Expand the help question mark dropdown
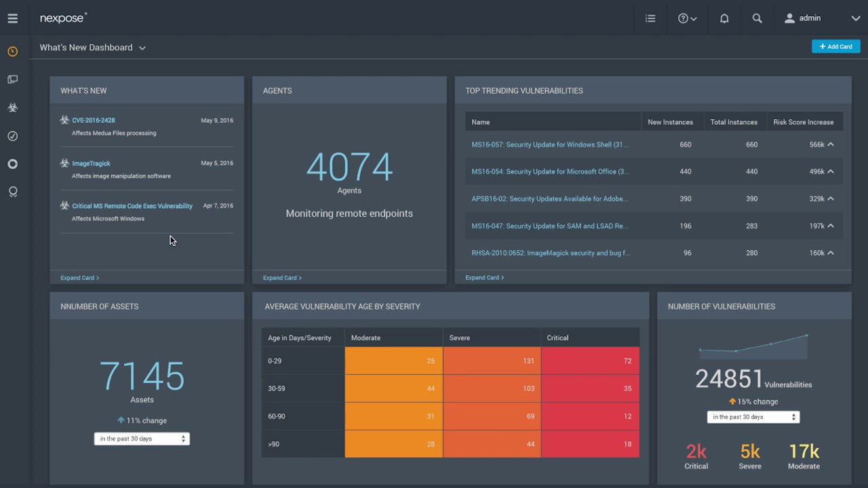868x488 pixels. 687,18
